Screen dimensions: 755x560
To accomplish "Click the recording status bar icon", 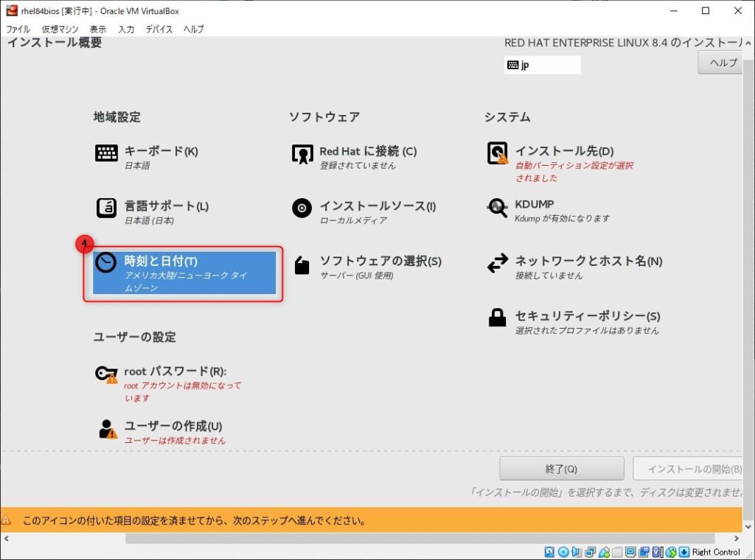I will click(x=644, y=552).
